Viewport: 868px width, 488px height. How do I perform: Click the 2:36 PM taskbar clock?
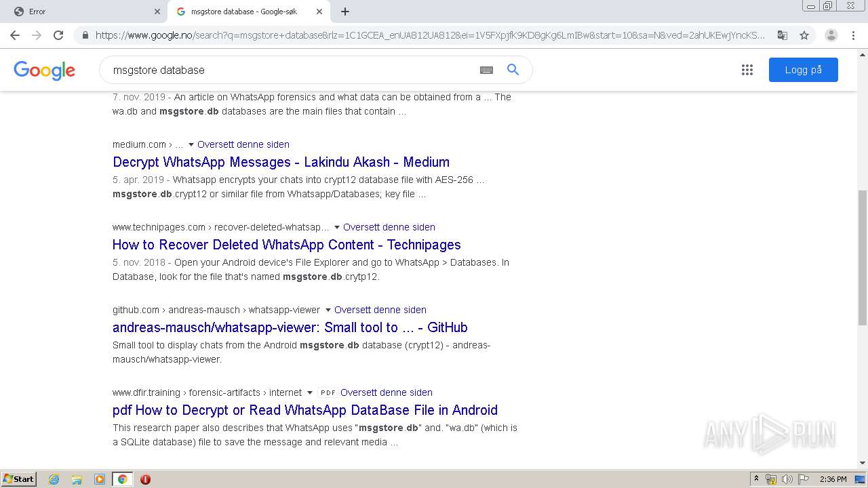click(833, 479)
